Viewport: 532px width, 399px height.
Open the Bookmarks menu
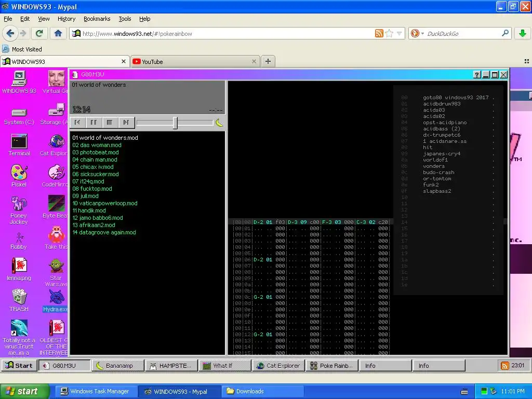(x=97, y=19)
